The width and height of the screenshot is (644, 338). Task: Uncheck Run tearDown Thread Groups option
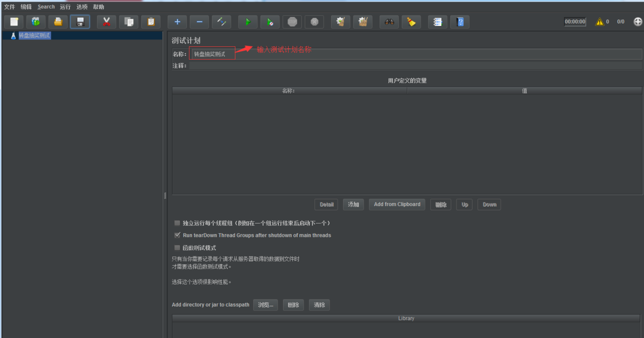coord(177,235)
